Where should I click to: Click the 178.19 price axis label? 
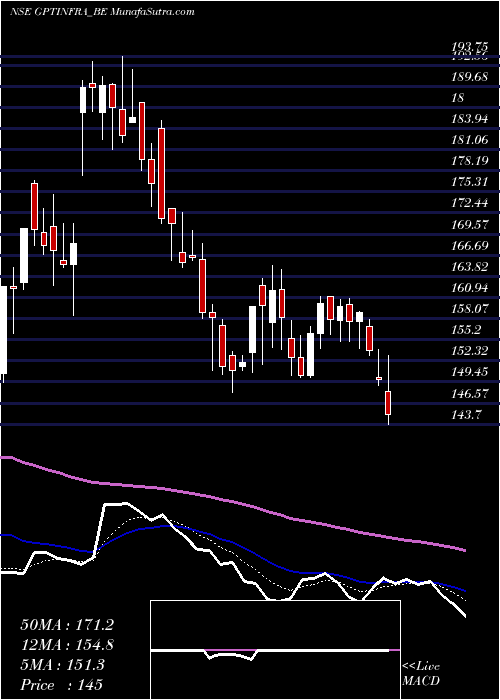[470, 161]
